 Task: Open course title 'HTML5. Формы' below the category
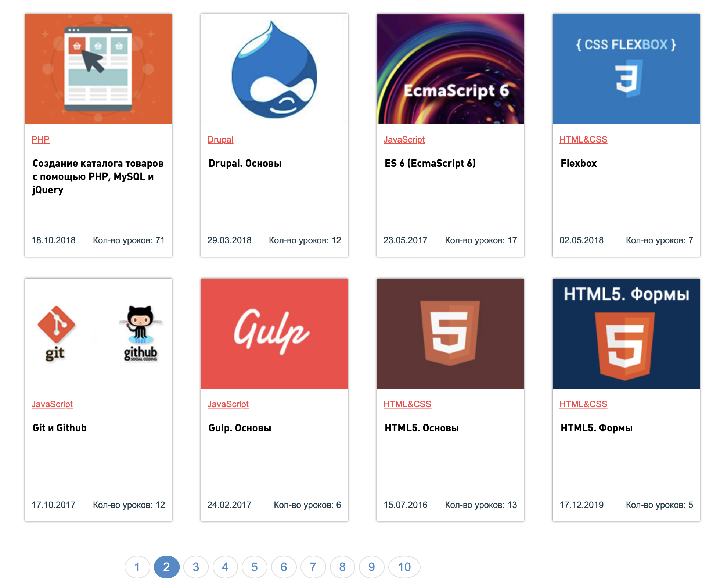point(597,428)
